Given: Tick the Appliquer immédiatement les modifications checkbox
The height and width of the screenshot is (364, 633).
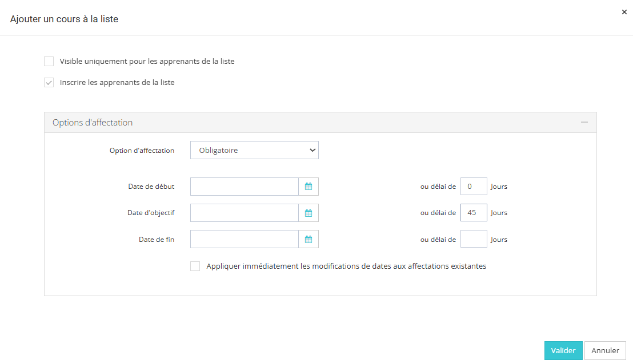Looking at the screenshot, I should [x=195, y=266].
